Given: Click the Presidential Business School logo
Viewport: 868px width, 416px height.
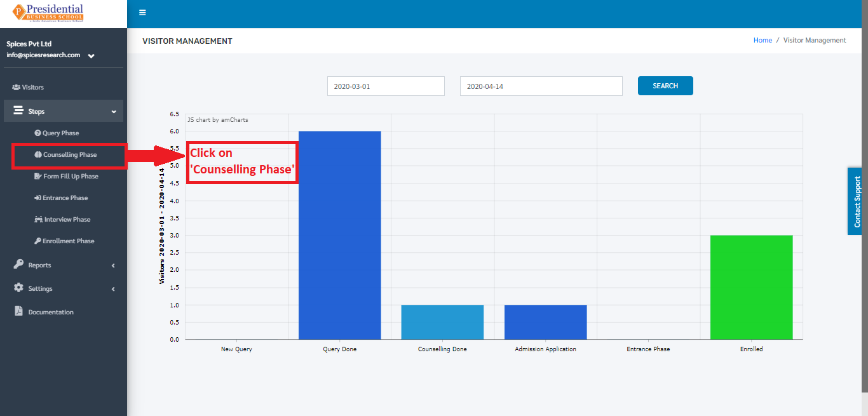Looking at the screenshot, I should click(x=48, y=13).
